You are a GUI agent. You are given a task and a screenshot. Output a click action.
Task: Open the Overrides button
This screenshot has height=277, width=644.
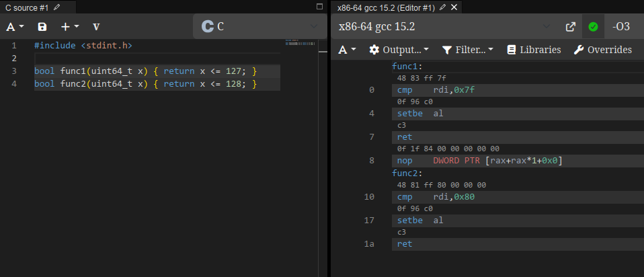point(603,50)
